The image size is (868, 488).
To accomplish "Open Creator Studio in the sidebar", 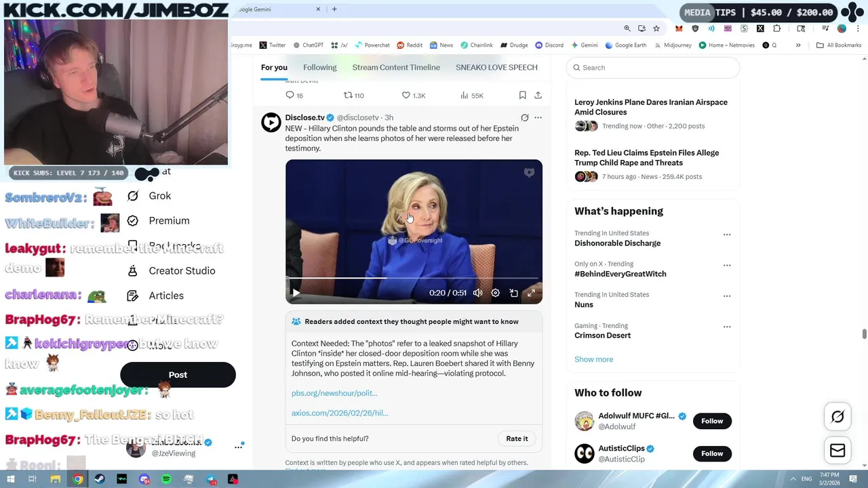I will [x=172, y=270].
